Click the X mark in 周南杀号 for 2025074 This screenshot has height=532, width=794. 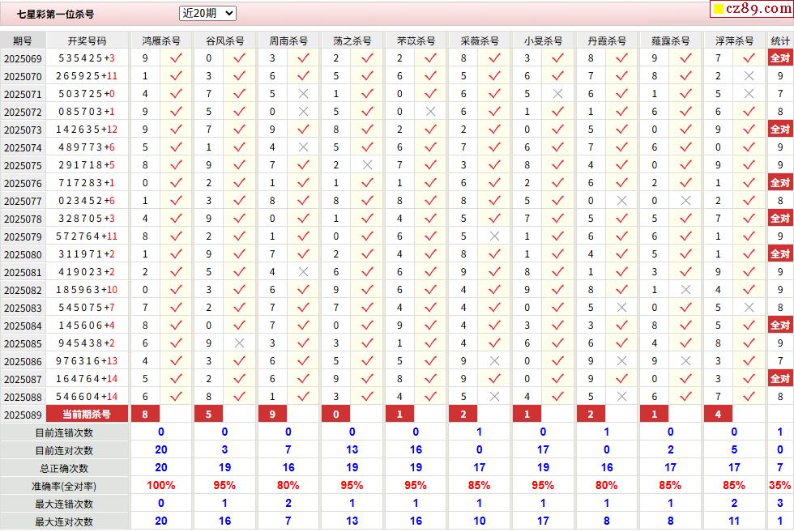303,147
